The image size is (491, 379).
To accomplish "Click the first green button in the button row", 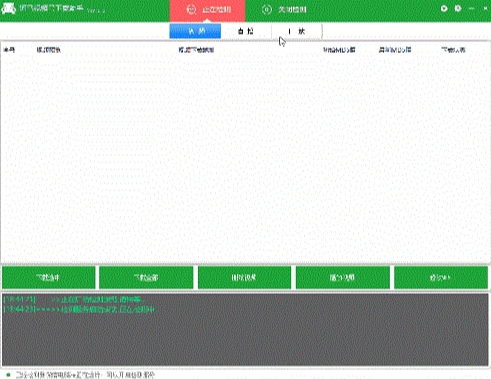I will click(49, 277).
